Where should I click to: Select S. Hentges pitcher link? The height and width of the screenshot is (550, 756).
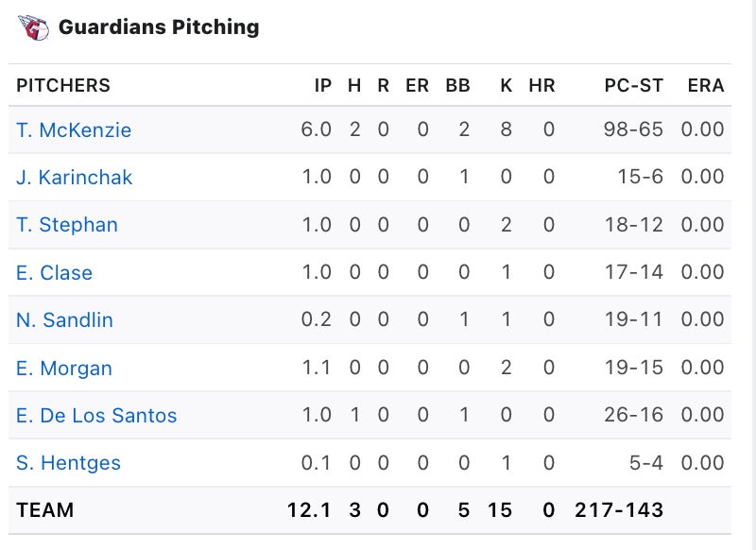[68, 463]
